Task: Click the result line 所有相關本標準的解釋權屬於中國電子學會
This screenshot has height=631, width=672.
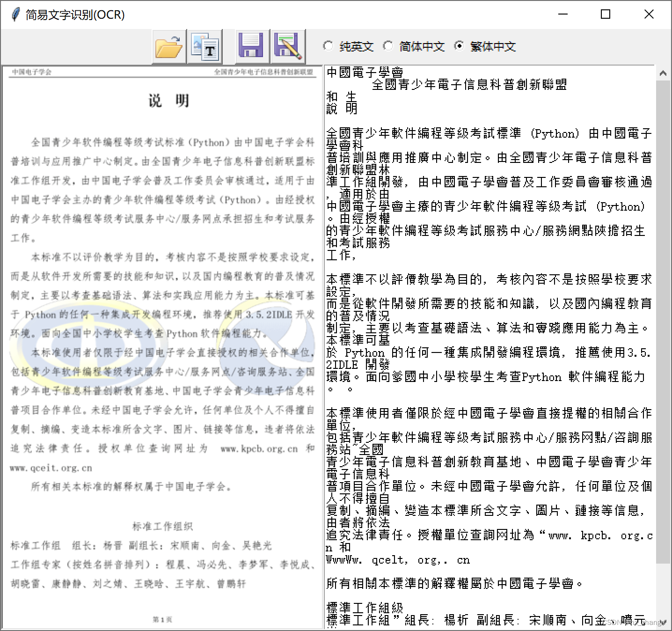Action: pos(455,584)
